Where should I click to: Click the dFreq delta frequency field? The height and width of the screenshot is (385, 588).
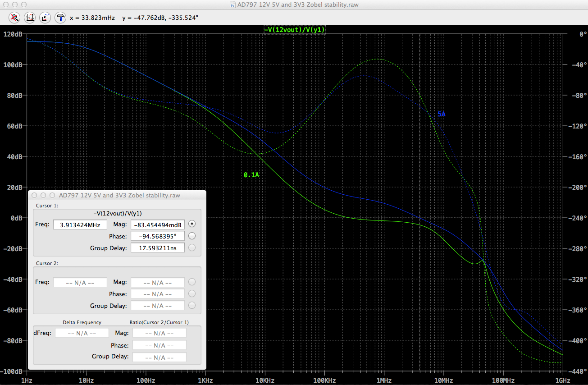(x=82, y=333)
